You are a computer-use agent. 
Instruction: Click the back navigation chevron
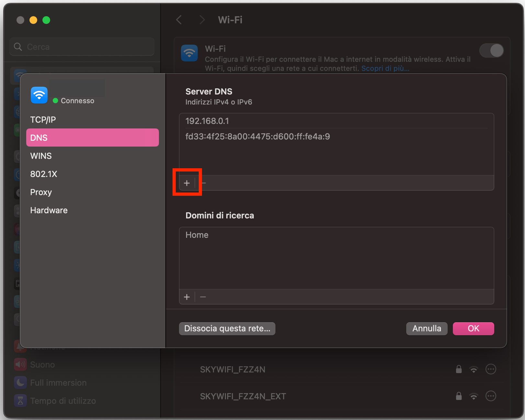click(179, 20)
